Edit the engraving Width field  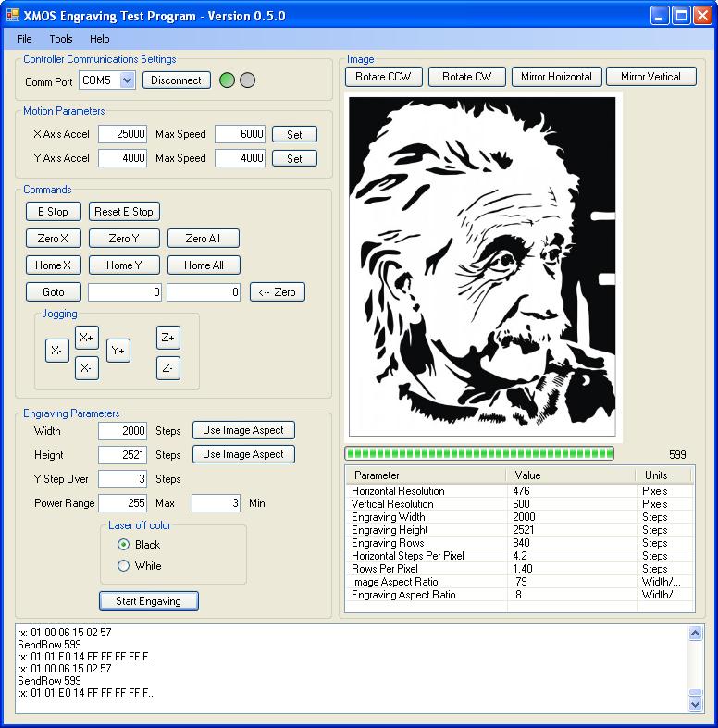(x=123, y=431)
